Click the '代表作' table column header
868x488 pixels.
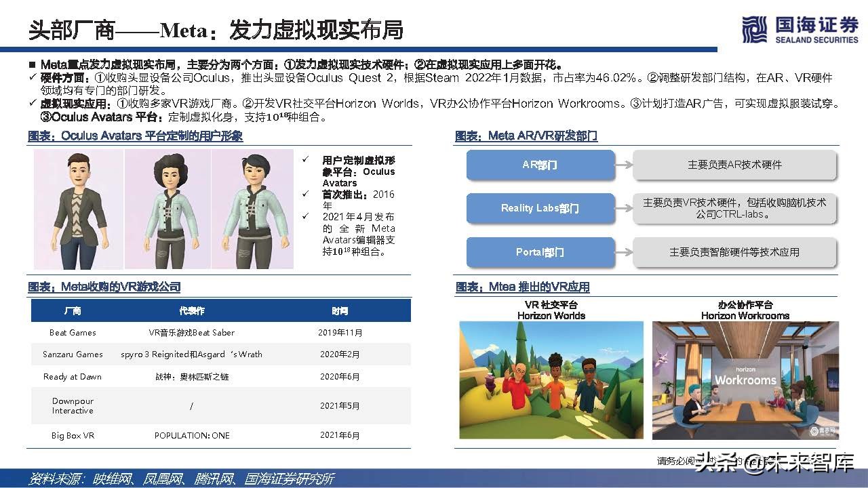(x=192, y=311)
